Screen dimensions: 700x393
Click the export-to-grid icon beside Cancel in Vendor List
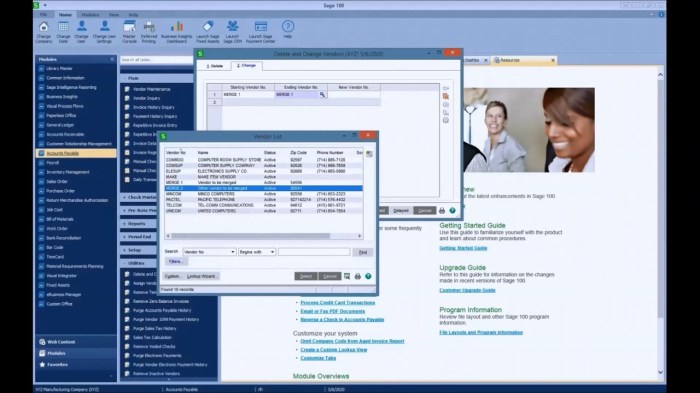click(x=347, y=276)
